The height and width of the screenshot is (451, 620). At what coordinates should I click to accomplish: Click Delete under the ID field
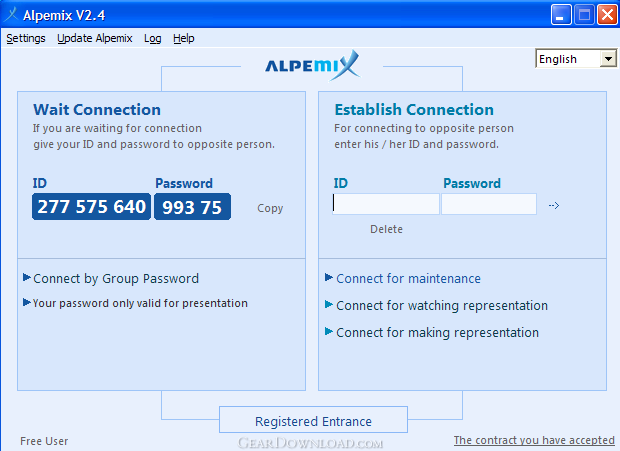[386, 229]
